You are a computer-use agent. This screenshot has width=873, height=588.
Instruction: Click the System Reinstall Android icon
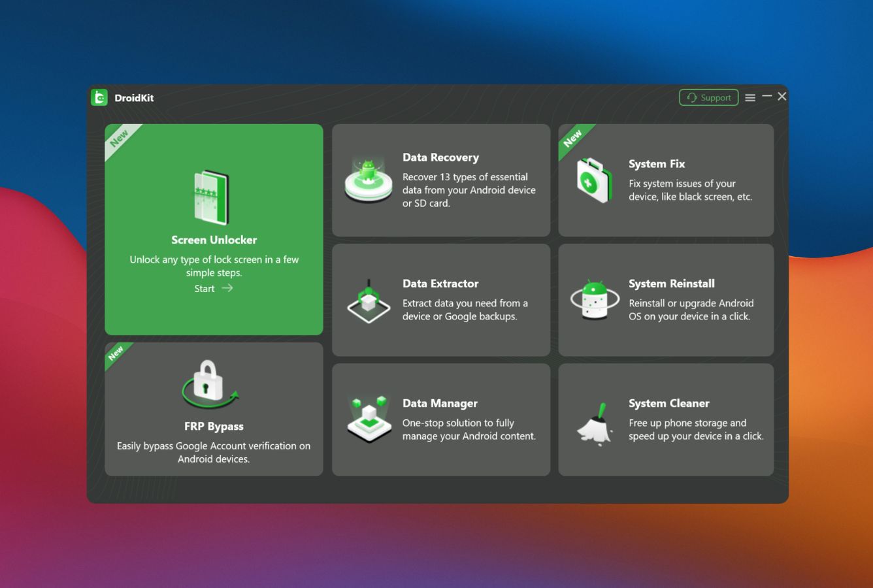click(x=595, y=300)
